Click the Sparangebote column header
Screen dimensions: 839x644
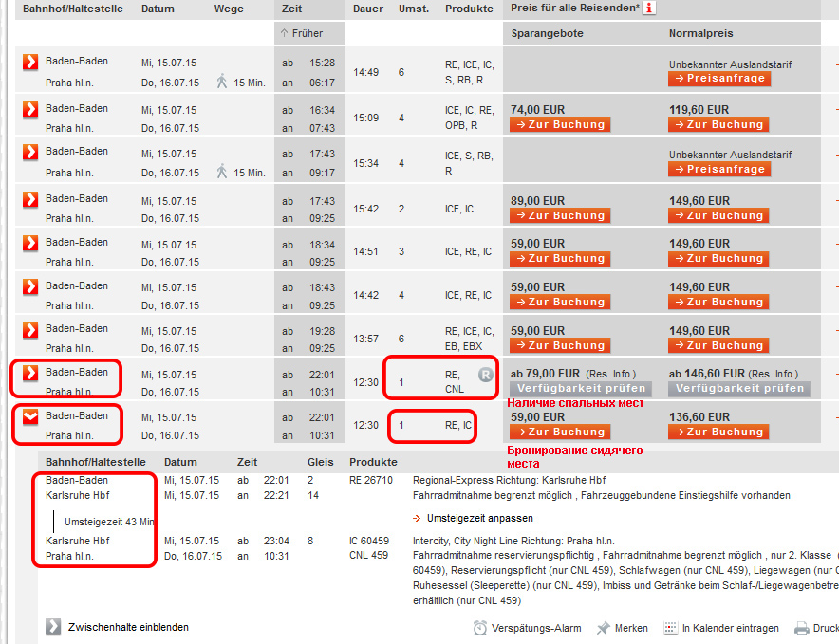pos(547,33)
